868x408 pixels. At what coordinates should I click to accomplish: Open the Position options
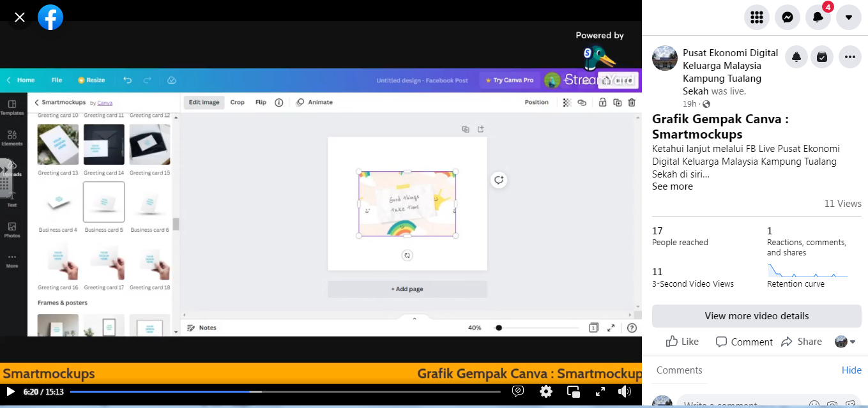click(537, 102)
